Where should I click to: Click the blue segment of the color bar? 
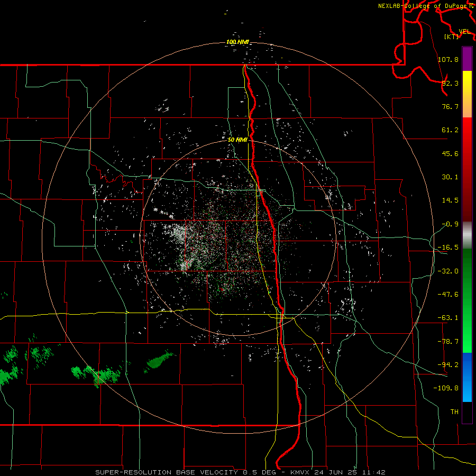tap(467, 377)
